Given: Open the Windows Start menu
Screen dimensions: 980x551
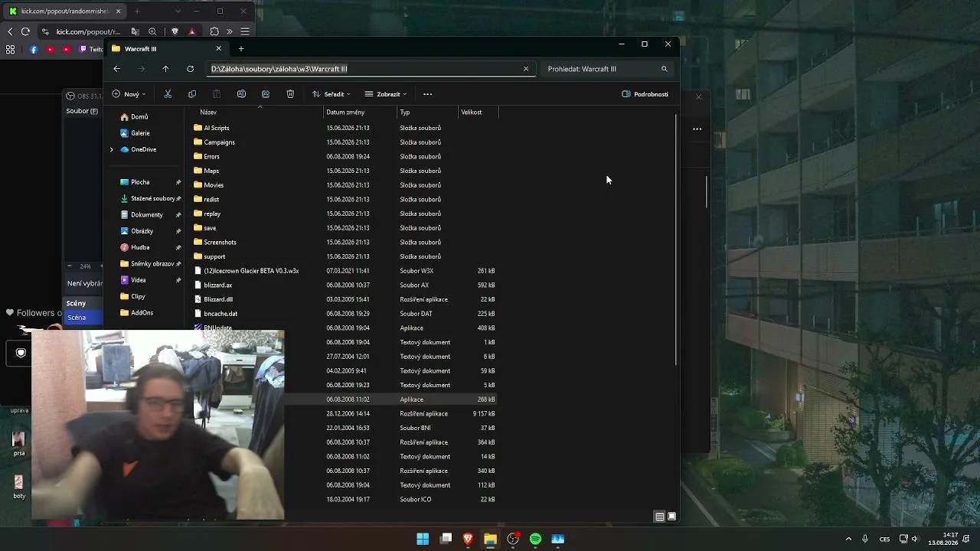Looking at the screenshot, I should click(x=423, y=539).
